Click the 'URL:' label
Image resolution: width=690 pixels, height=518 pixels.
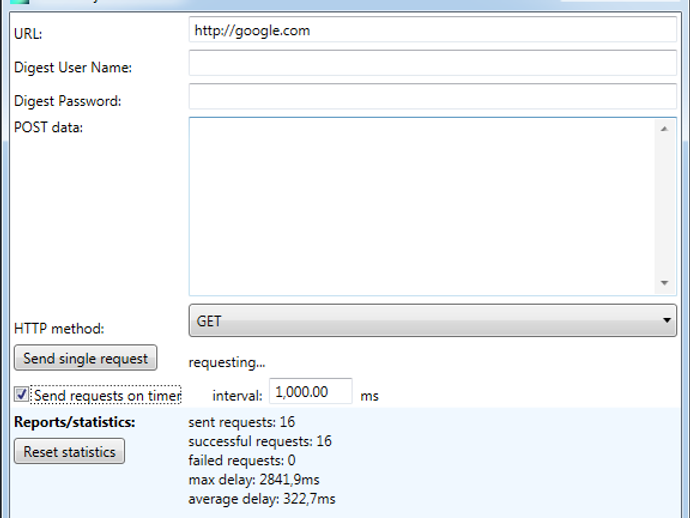[28, 34]
